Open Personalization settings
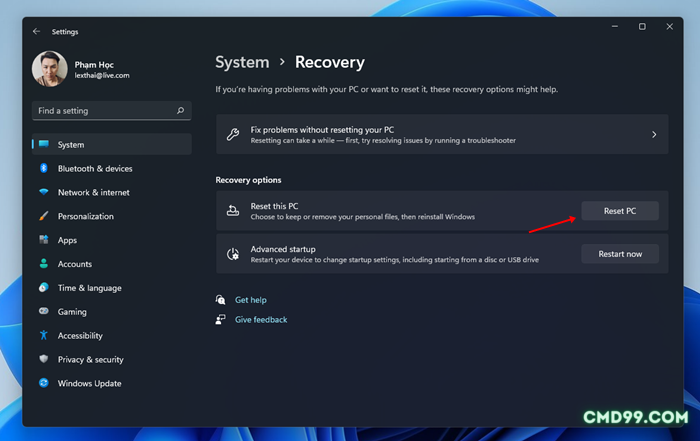 [x=112, y=216]
